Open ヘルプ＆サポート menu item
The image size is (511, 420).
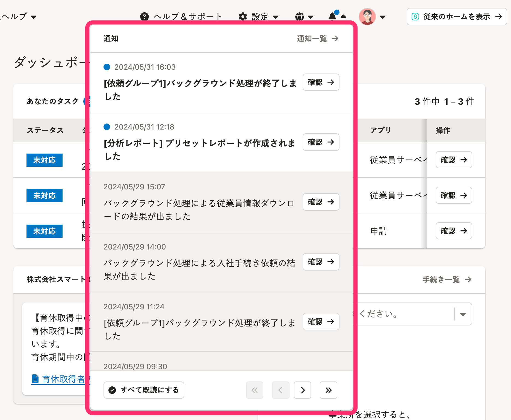click(x=188, y=17)
